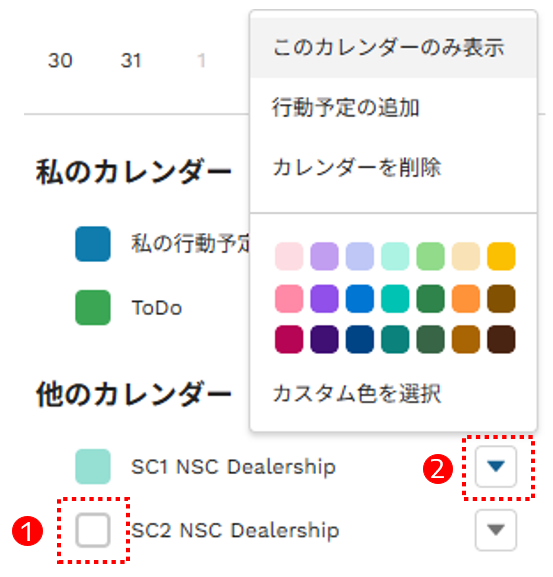The width and height of the screenshot is (553, 577).
Task: Pick the dark purple color swatch
Action: (325, 339)
